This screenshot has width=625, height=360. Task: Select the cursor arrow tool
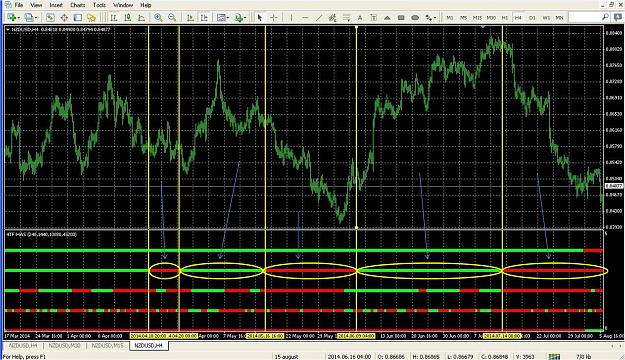click(260, 18)
